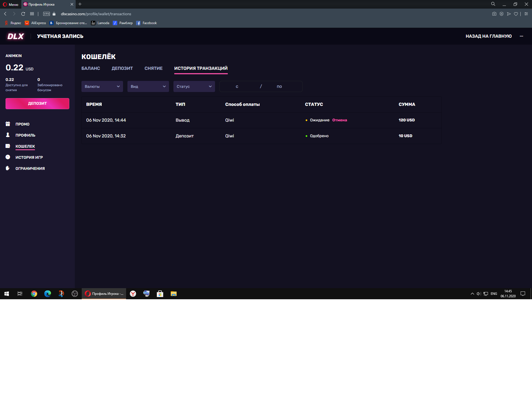Toggle the VPN badge in address bar
This screenshot has height=399, width=532.
click(x=47, y=14)
